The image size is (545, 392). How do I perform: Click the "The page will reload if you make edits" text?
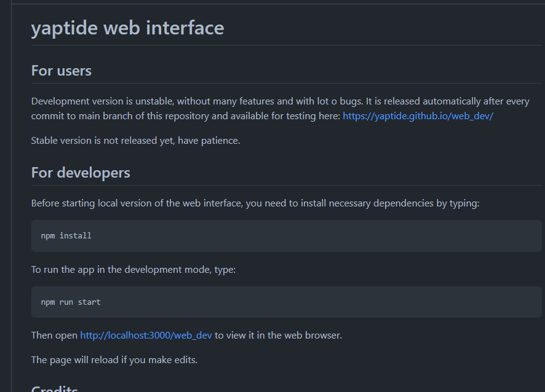tap(114, 359)
